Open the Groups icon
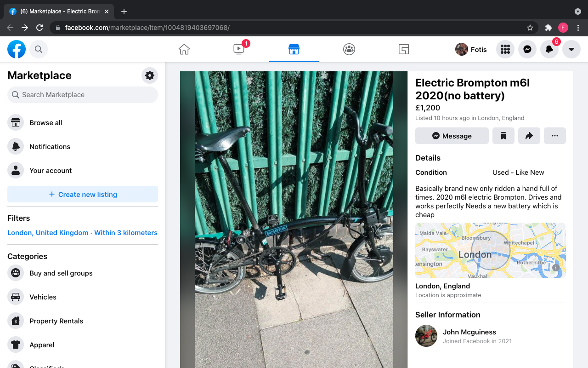This screenshot has height=368, width=588. point(349,49)
